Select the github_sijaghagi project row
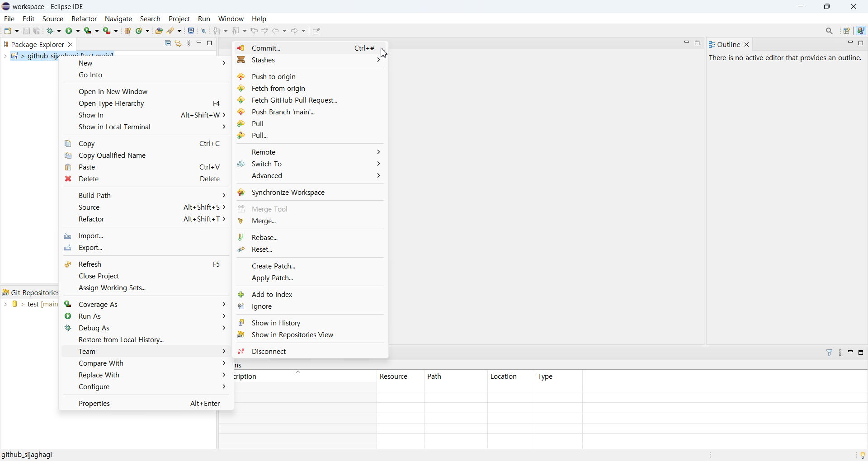The width and height of the screenshot is (868, 461). coord(34,56)
